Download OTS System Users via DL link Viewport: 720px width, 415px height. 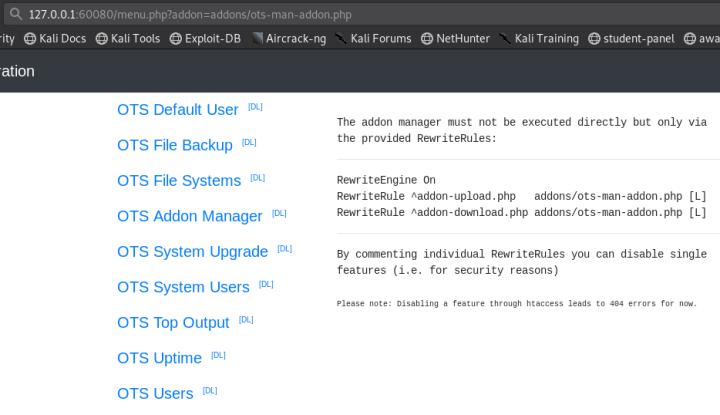click(266, 285)
